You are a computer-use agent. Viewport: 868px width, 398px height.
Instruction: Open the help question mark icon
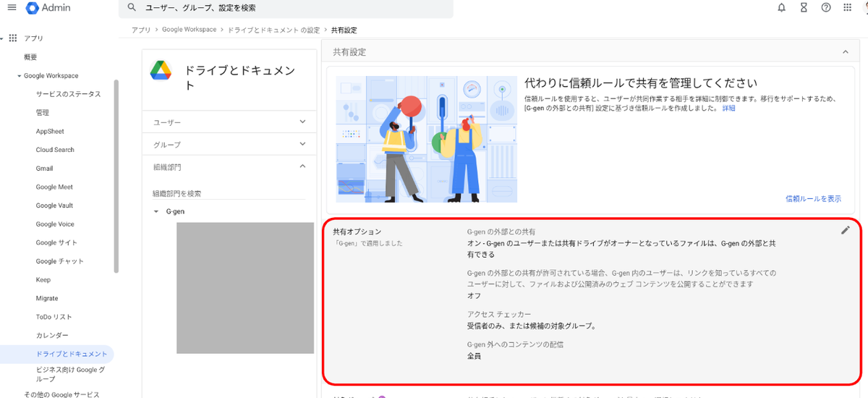tap(826, 8)
